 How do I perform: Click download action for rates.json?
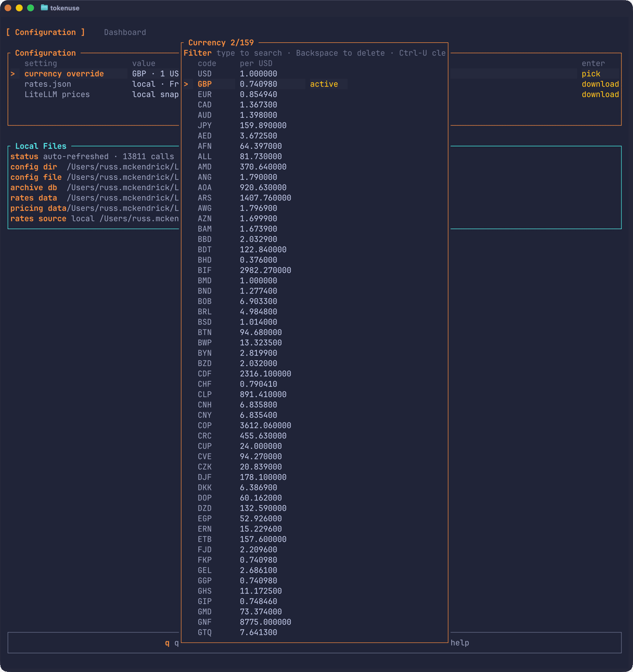click(600, 84)
